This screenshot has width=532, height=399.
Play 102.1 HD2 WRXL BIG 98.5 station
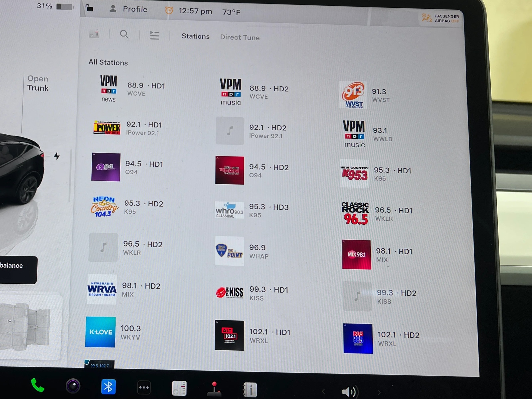pos(382,339)
